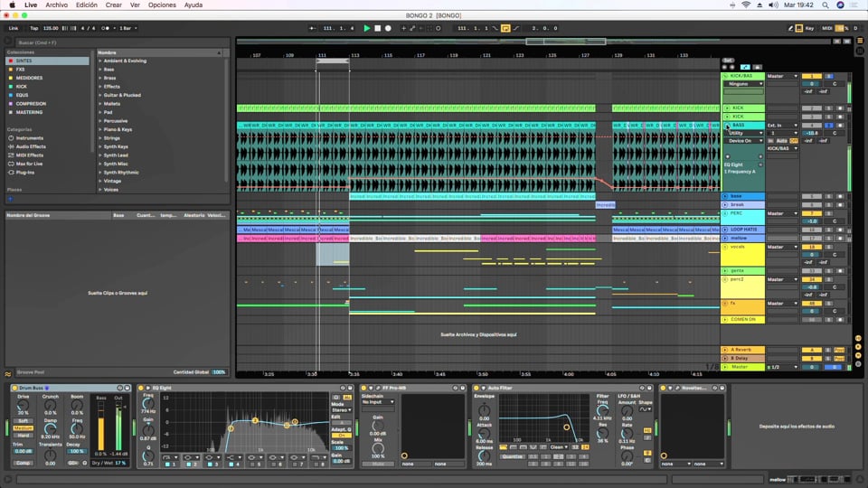Select Soft drive type in Drum Buss
The image size is (868, 488).
pos(24,421)
